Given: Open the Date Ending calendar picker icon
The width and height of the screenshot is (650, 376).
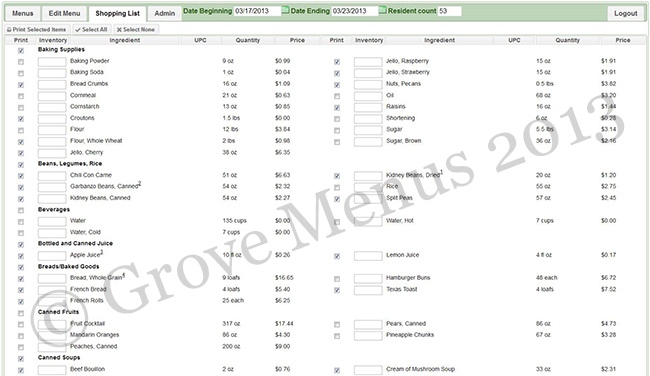Looking at the screenshot, I should (383, 10).
